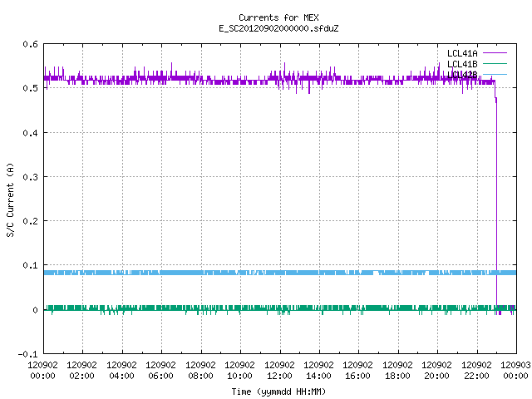Click the 120902 04:00 x-axis tick label
This screenshot has width=532, height=399.
coord(121,370)
